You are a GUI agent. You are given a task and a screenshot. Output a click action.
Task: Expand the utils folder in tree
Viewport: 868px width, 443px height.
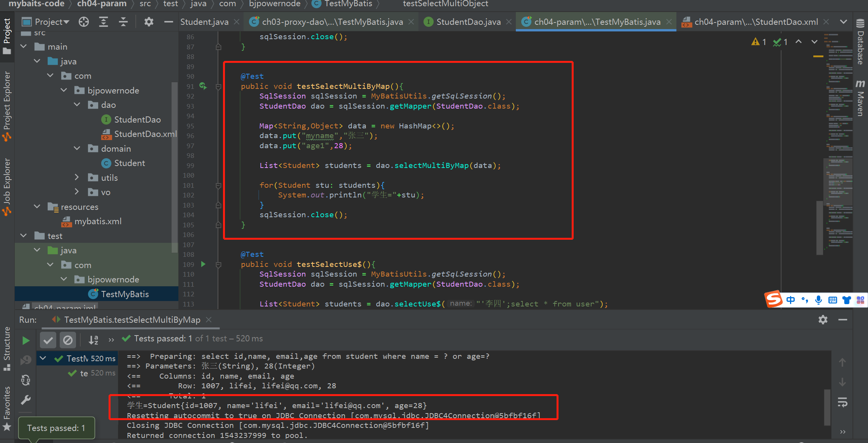click(77, 178)
